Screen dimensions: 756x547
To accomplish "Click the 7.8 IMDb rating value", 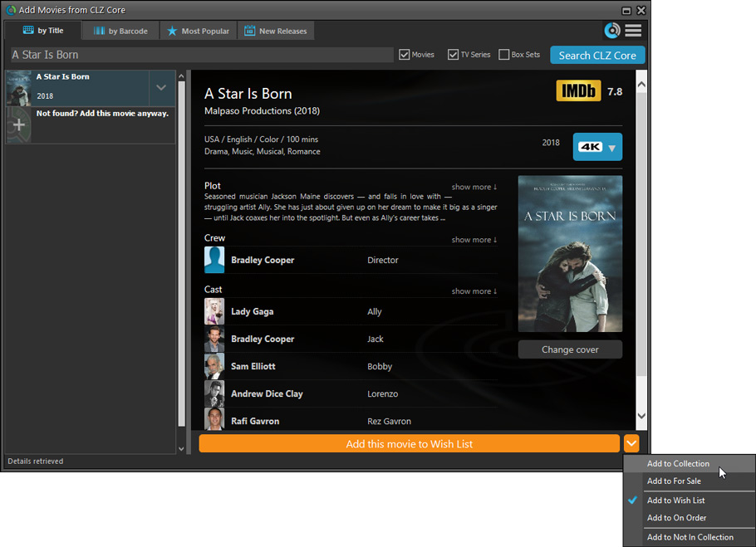I will point(615,91).
